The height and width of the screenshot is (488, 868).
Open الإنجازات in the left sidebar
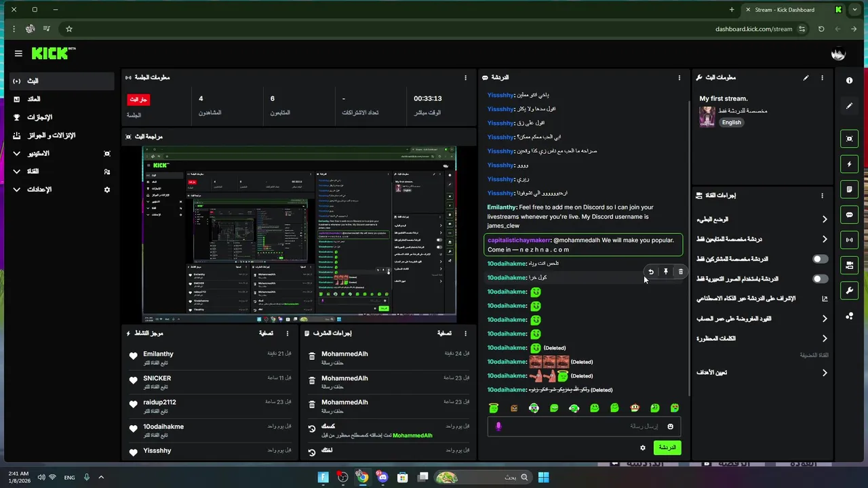tap(62, 117)
